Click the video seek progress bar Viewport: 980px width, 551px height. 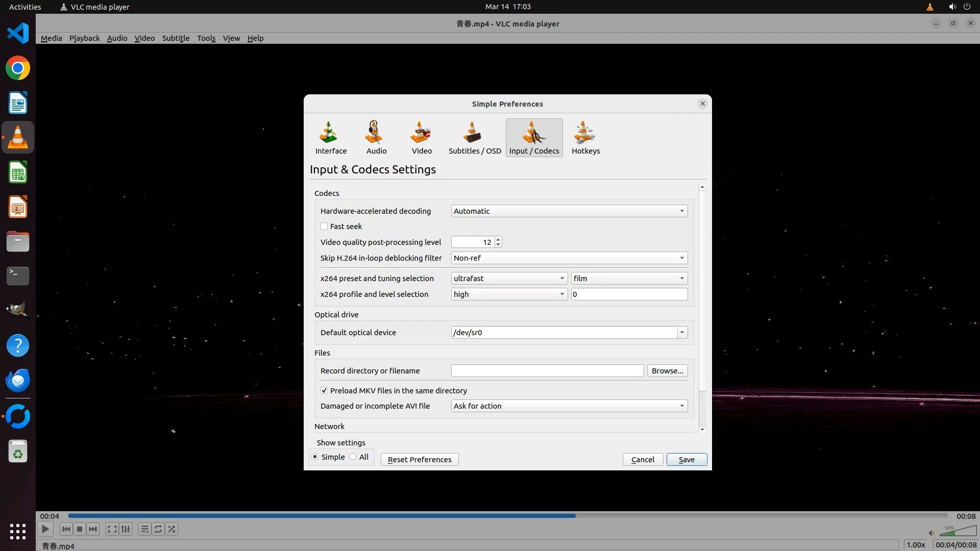point(508,516)
